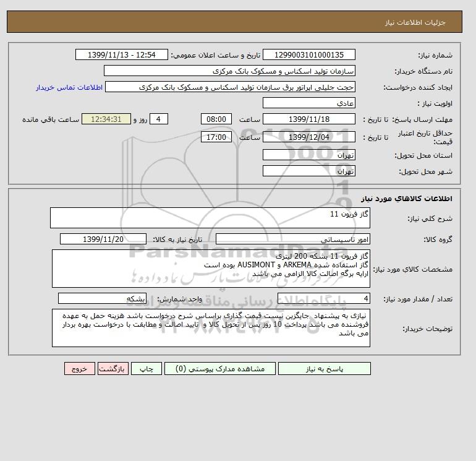Screen dimensions: 476x461
Task: Click section heading اطلاعات کالاهای مورد نیاز
Action: (x=407, y=199)
